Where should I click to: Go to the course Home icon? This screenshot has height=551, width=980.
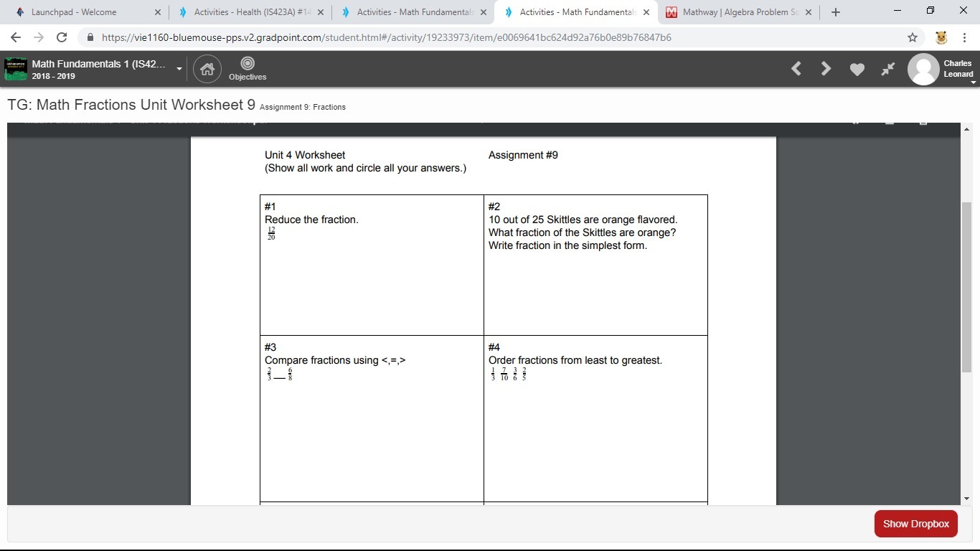point(207,69)
